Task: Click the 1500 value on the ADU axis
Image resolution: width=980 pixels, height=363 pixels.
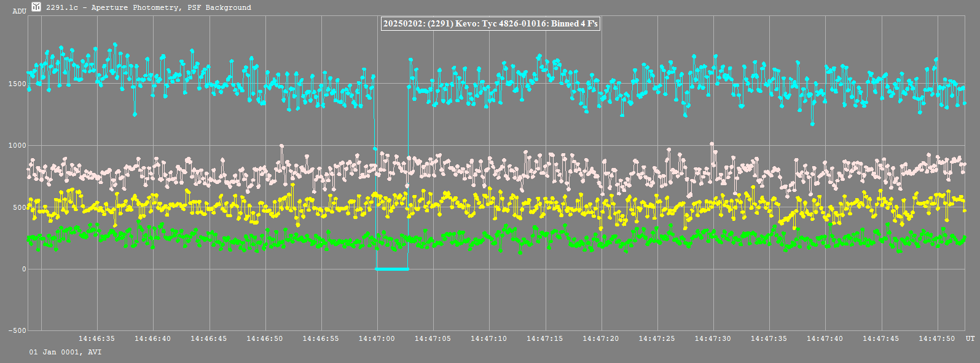Action: (x=17, y=84)
